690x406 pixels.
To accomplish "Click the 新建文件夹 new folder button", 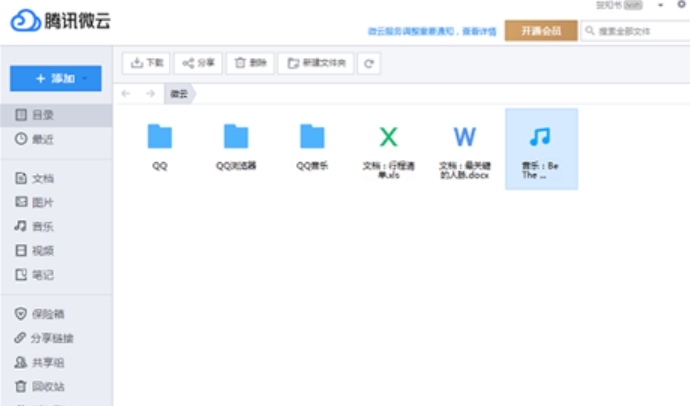I will click(316, 63).
